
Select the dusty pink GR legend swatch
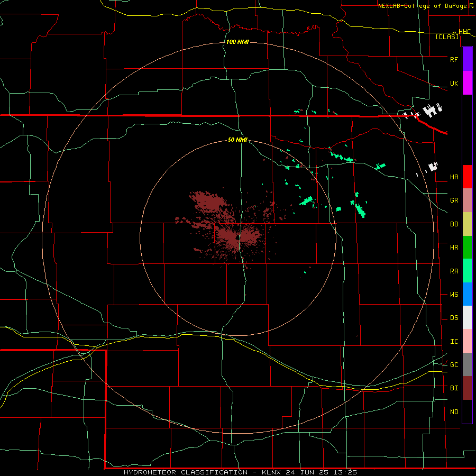[x=467, y=200]
